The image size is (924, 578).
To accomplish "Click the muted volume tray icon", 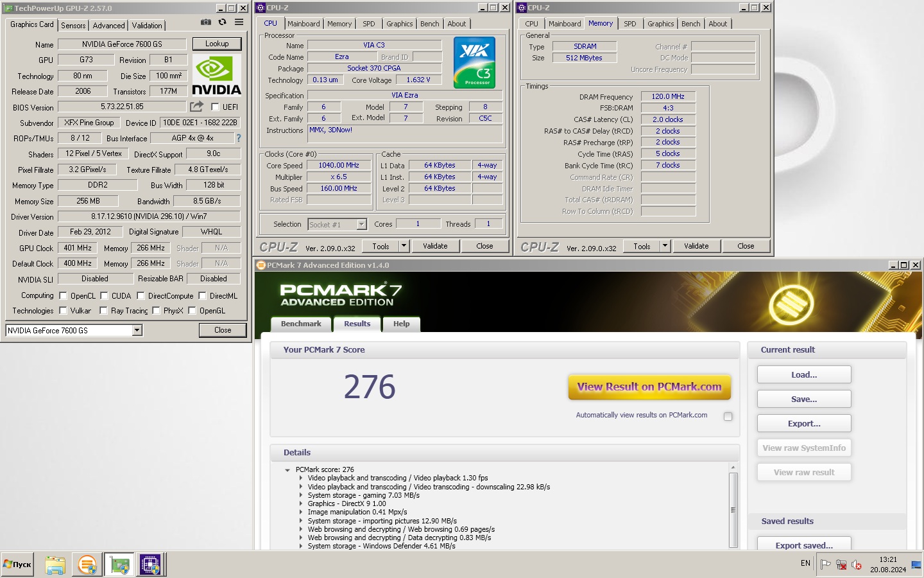I will [x=857, y=565].
